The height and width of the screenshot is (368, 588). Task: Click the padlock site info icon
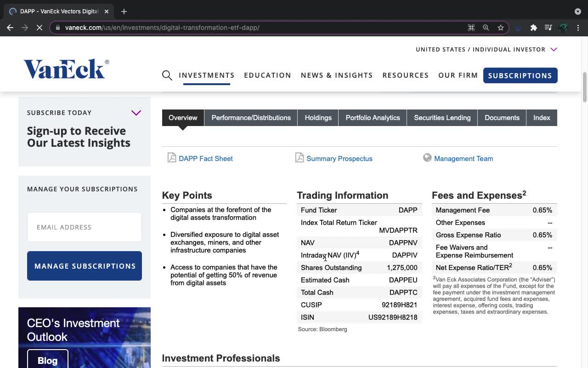point(58,28)
